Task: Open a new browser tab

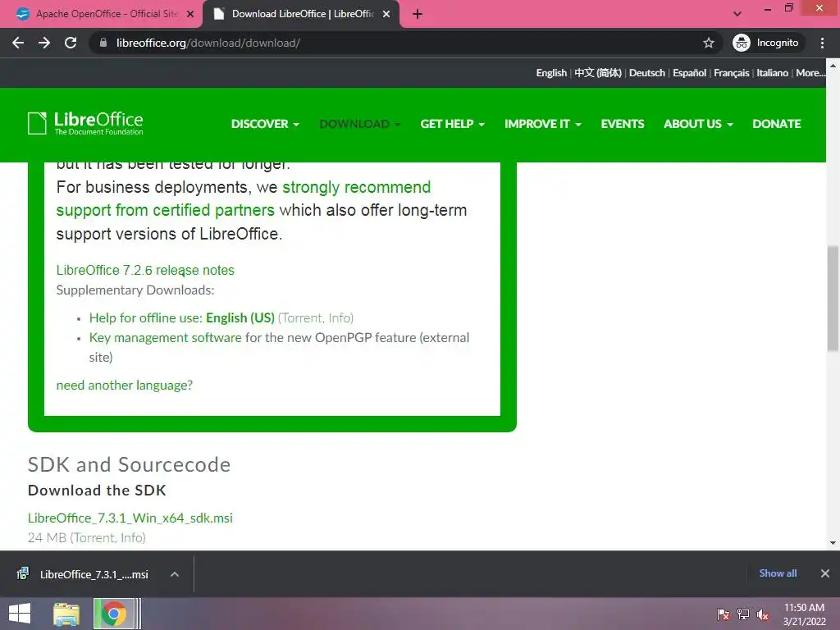Action: 418,15
